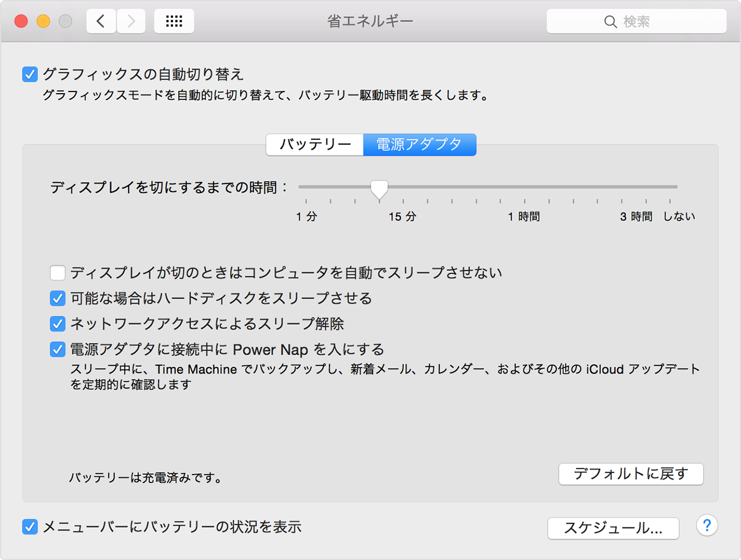This screenshot has height=560, width=741.
Task: Select the 電源アダプタ tab
Action: pyautogui.click(x=420, y=145)
